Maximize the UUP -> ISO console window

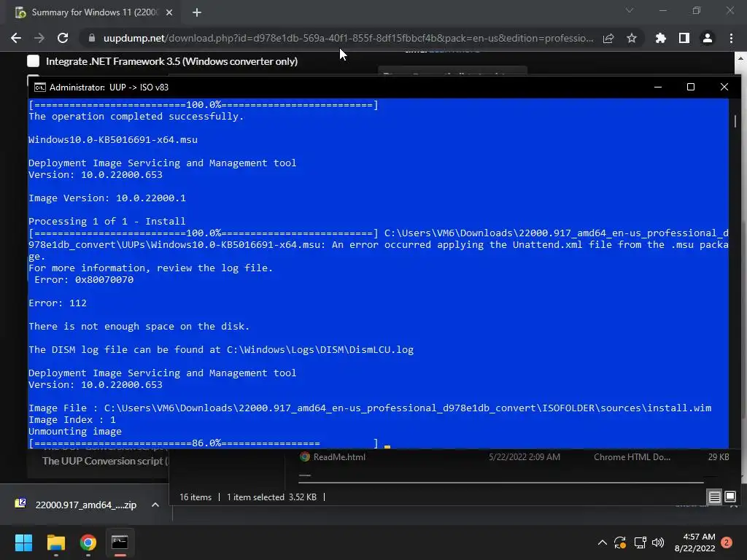point(691,87)
